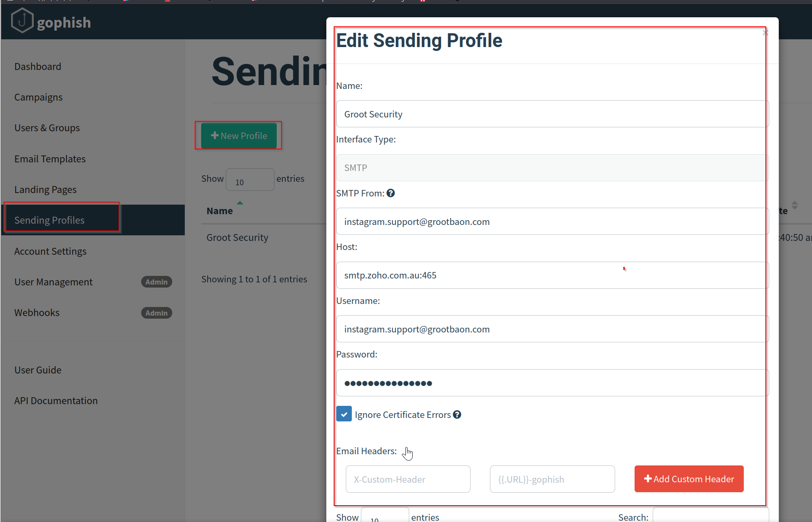Click the SMTP From email field
This screenshot has width=812, height=522.
click(553, 221)
